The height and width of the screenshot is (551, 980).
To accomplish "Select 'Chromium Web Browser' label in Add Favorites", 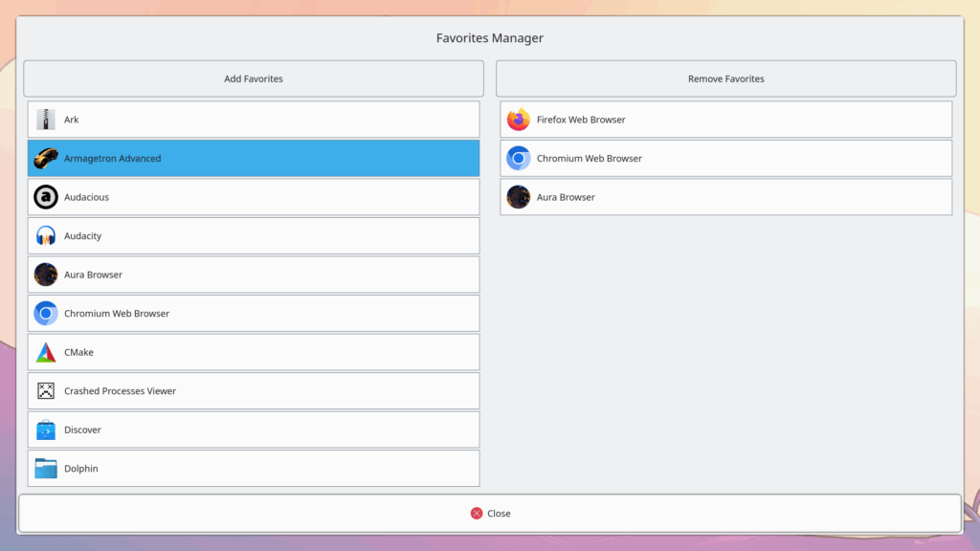I will coord(117,313).
